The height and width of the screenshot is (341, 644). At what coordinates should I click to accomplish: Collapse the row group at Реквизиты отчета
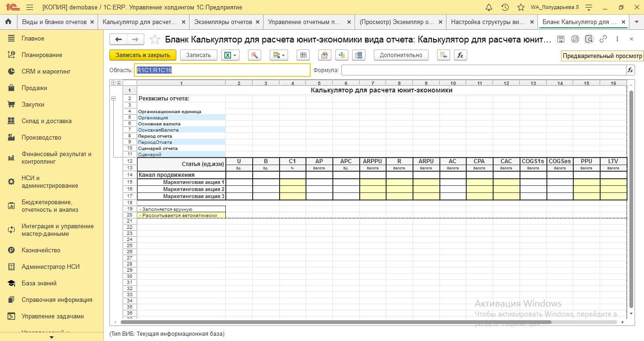tap(113, 99)
